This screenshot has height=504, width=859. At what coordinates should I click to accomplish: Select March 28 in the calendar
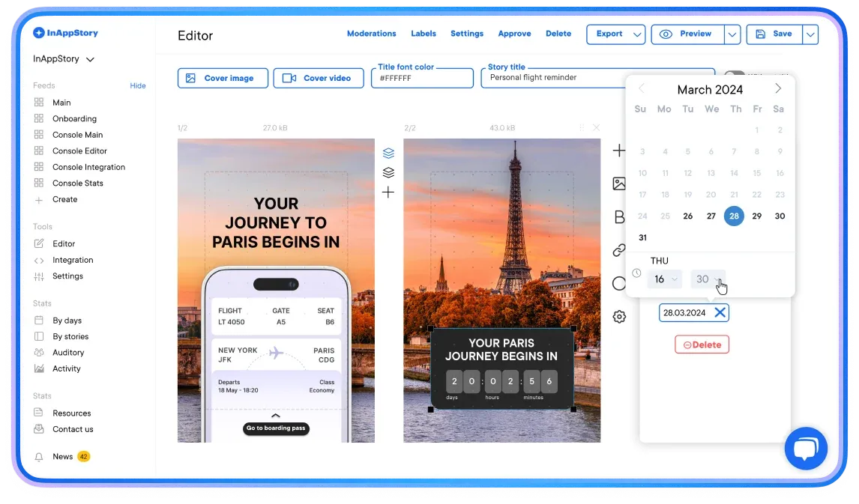tap(734, 216)
